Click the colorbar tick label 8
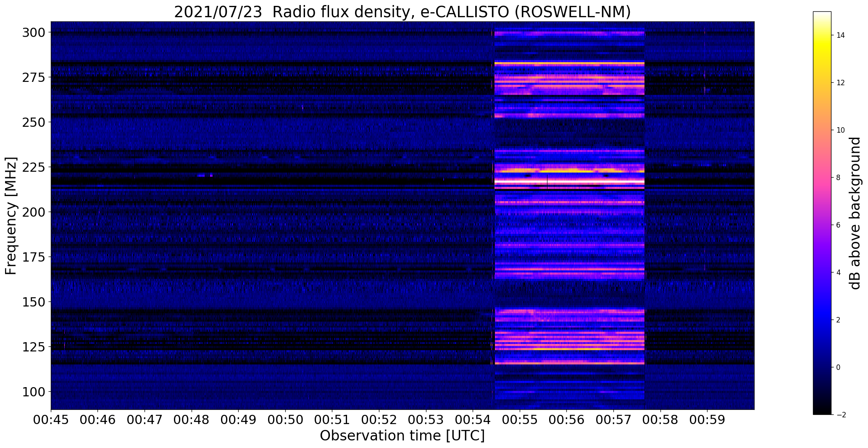868x448 pixels. pos(838,178)
